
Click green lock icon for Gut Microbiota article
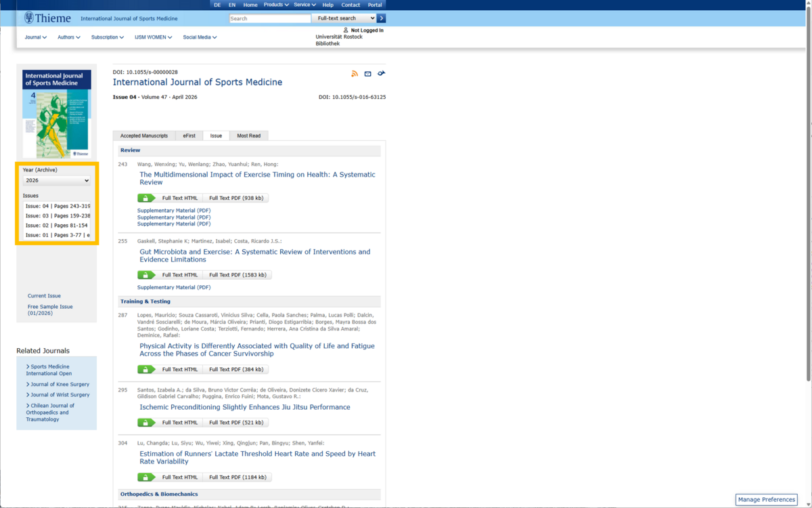click(146, 275)
